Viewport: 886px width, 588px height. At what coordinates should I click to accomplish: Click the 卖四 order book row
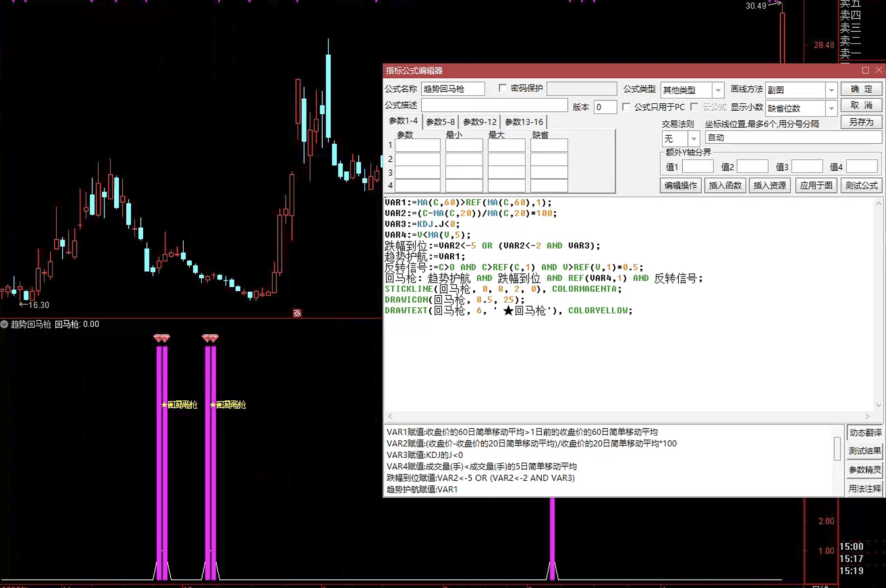coord(850,16)
